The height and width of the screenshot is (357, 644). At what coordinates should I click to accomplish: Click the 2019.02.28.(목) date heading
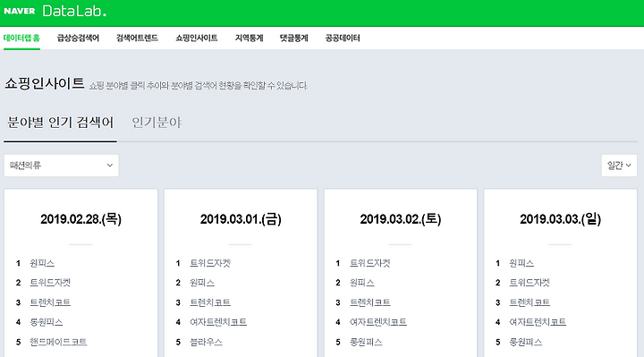pos(80,219)
